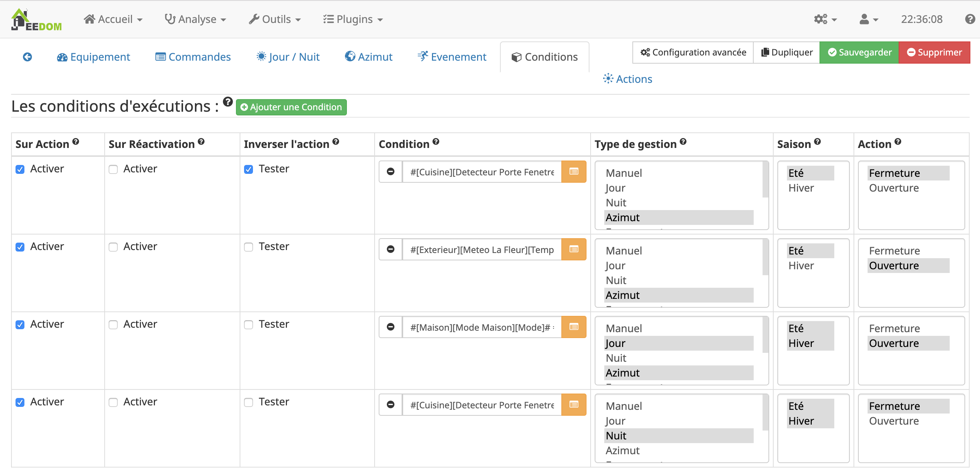Viewport: 980px width, 469px height.
Task: Select Nuit in Exterieur Meteo gestion list
Action: [x=679, y=280]
